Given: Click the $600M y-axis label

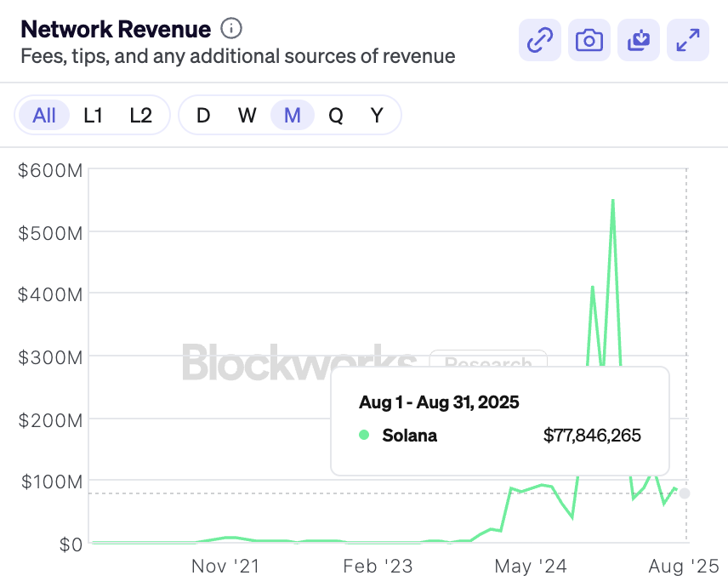Looking at the screenshot, I should click(x=50, y=170).
